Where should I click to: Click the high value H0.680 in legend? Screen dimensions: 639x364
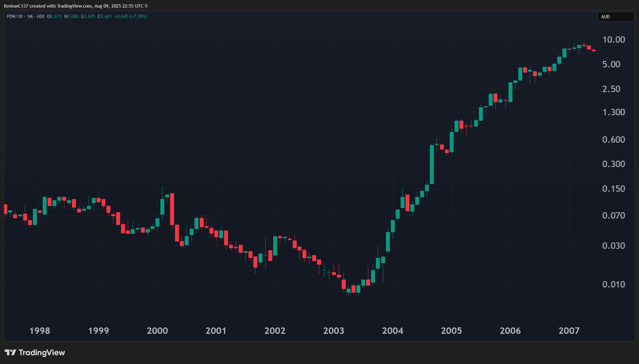click(71, 17)
